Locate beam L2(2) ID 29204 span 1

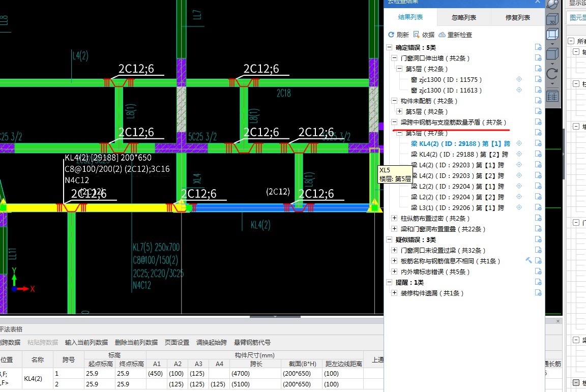[519, 186]
